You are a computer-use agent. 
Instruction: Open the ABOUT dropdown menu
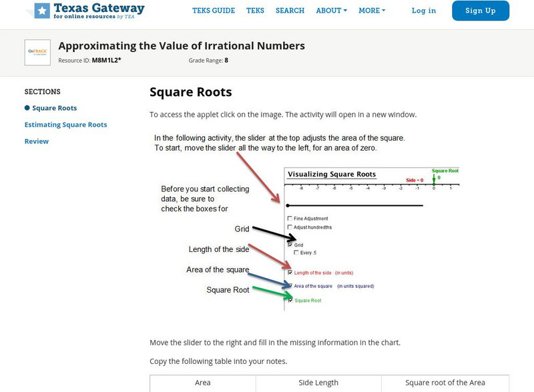click(x=330, y=11)
